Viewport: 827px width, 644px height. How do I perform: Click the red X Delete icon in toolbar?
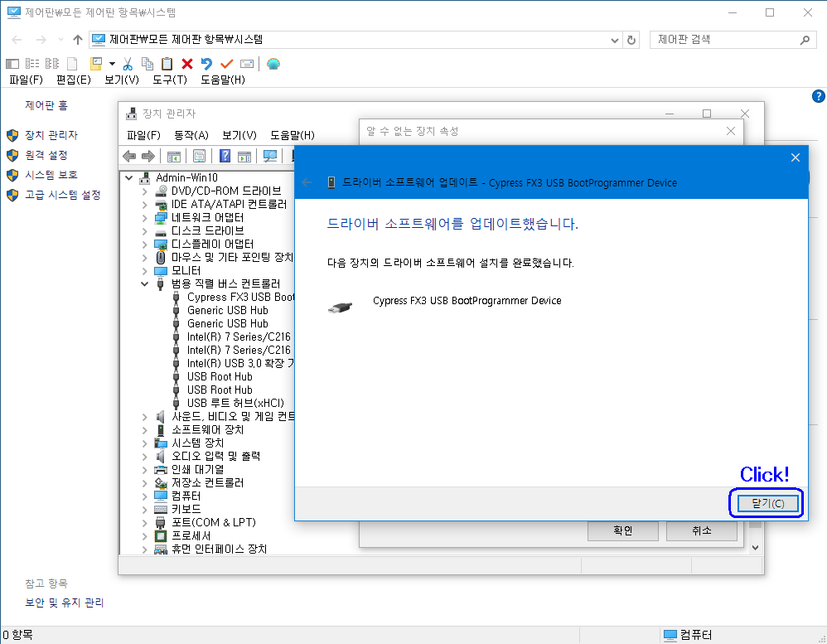[x=187, y=64]
